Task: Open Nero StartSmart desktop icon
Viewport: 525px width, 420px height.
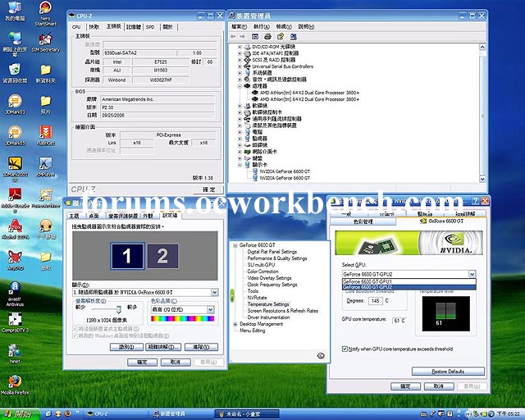Action: click(x=46, y=13)
